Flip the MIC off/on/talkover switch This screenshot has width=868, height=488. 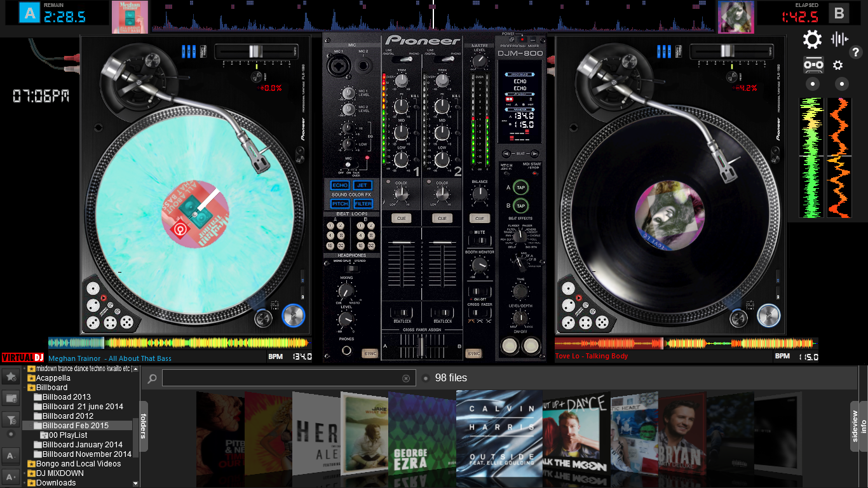pos(349,165)
